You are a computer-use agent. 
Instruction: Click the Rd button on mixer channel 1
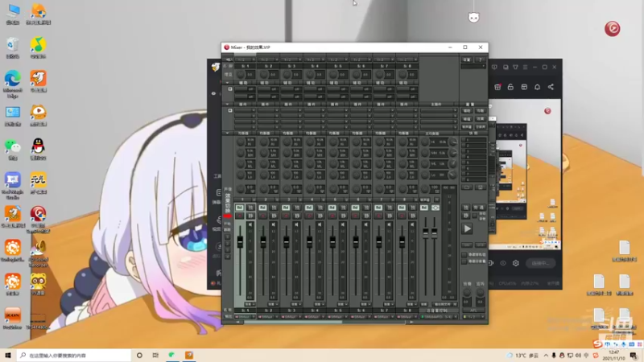(239, 208)
